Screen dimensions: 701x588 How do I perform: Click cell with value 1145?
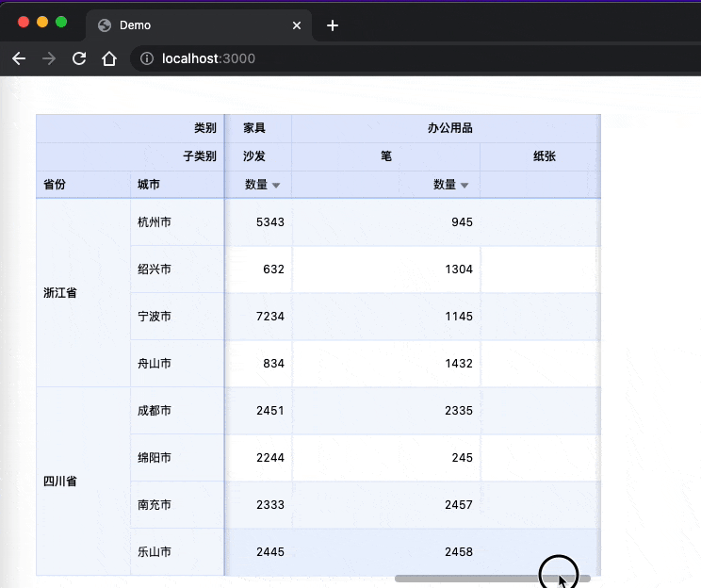pyautogui.click(x=385, y=316)
